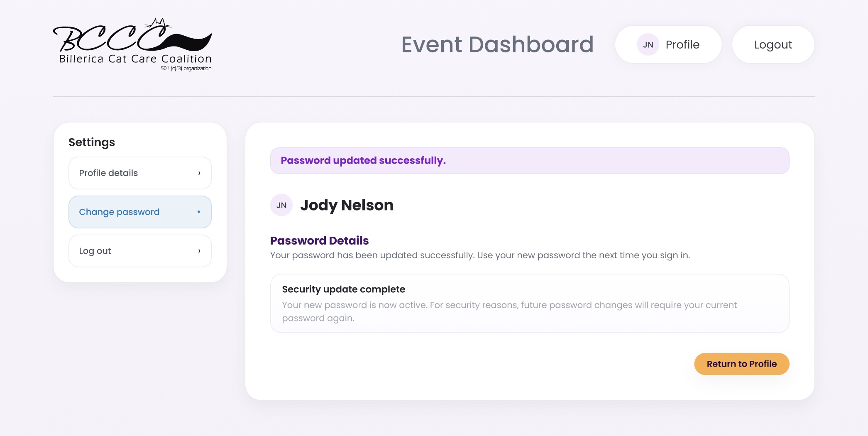The height and width of the screenshot is (436, 868).
Task: Choose Log out from Settings menu
Action: coord(139,251)
